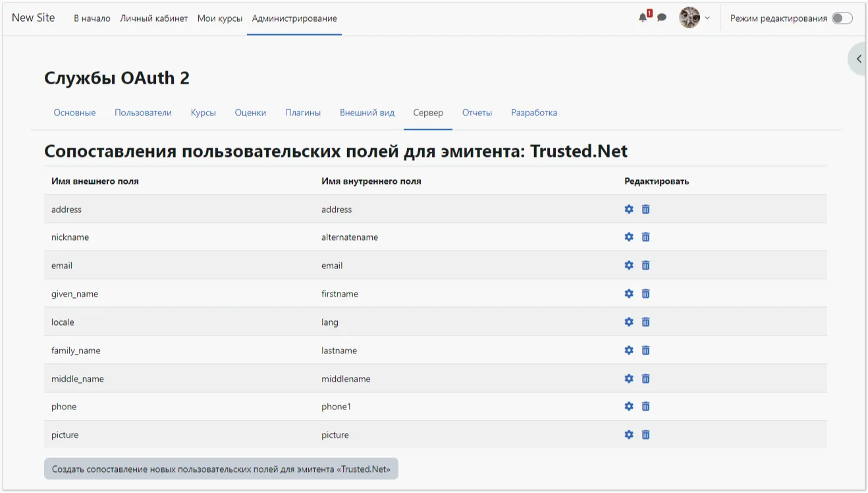Open notifications via the bell icon
Viewport: 868px width, 493px height.
point(642,17)
